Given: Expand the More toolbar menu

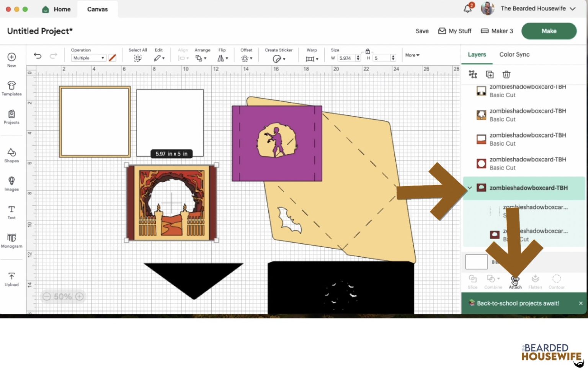Looking at the screenshot, I should click(412, 55).
